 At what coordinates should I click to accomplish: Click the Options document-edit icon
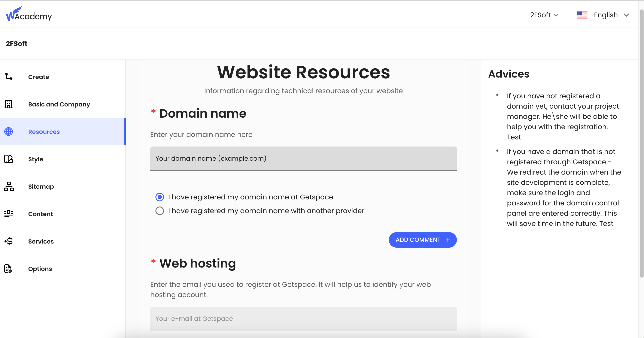(x=8, y=269)
